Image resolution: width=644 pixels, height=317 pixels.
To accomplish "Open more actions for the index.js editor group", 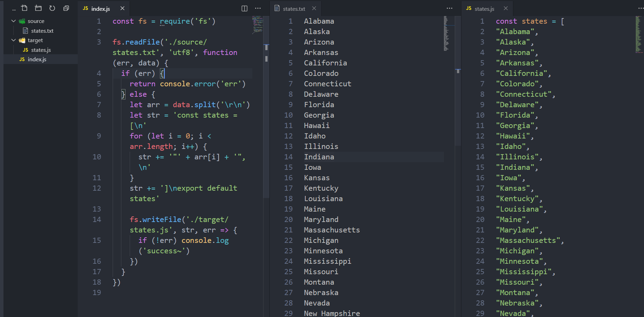I will (x=258, y=8).
